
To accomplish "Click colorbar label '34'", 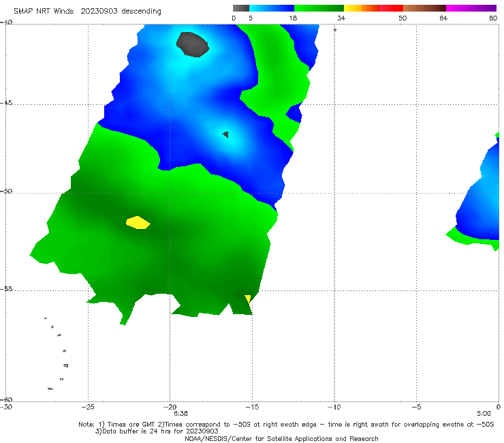I will (341, 18).
